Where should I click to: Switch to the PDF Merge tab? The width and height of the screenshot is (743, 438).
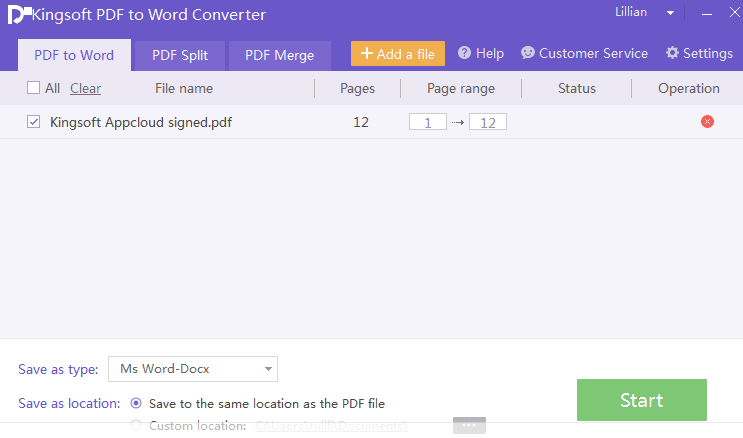pyautogui.click(x=280, y=55)
